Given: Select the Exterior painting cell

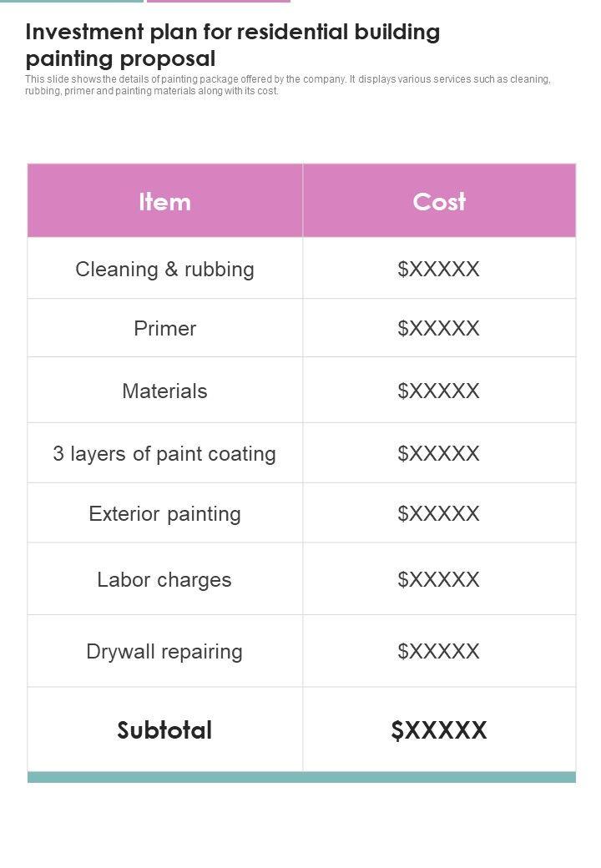Looking at the screenshot, I should [x=164, y=513].
